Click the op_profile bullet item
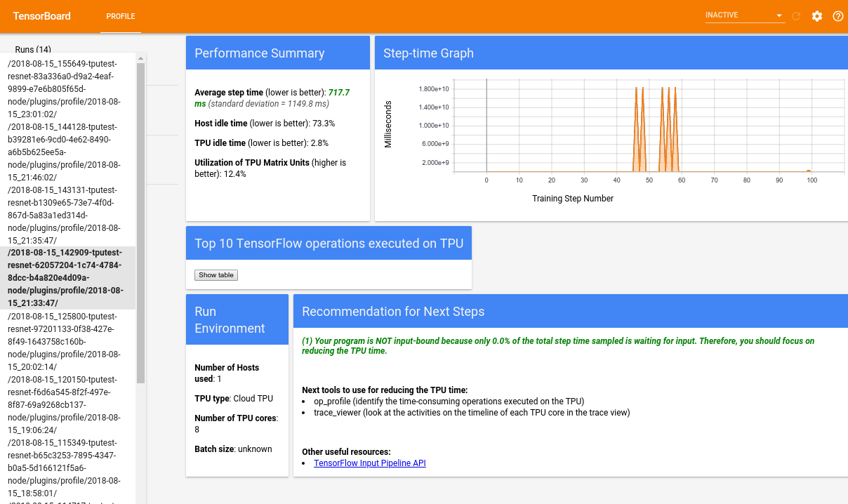 click(449, 401)
